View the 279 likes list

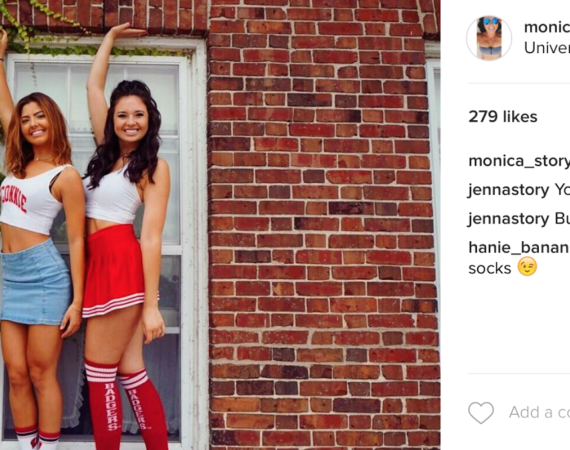[x=503, y=117]
